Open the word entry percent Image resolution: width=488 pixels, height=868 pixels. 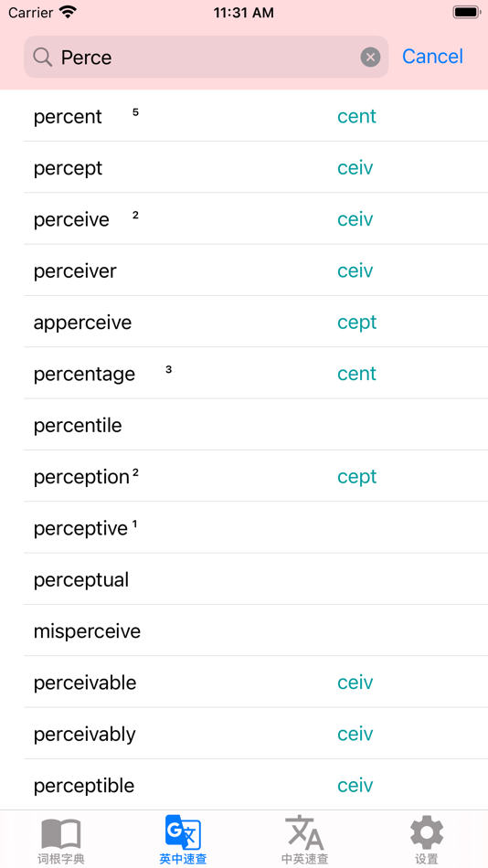[x=68, y=117]
